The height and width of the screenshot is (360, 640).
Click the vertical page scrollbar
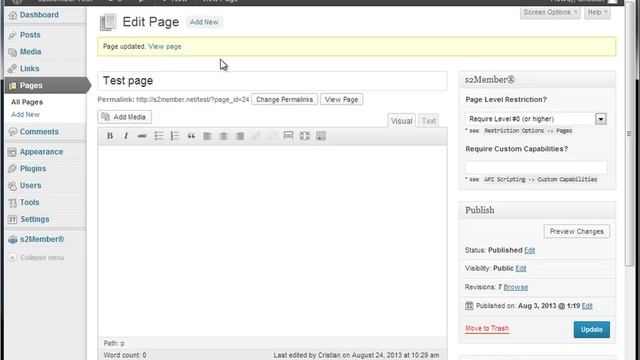tap(629, 135)
